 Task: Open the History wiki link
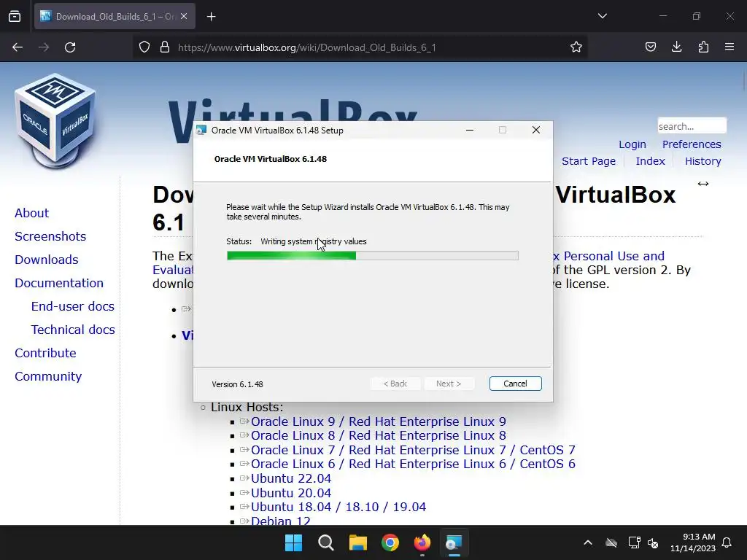click(703, 161)
